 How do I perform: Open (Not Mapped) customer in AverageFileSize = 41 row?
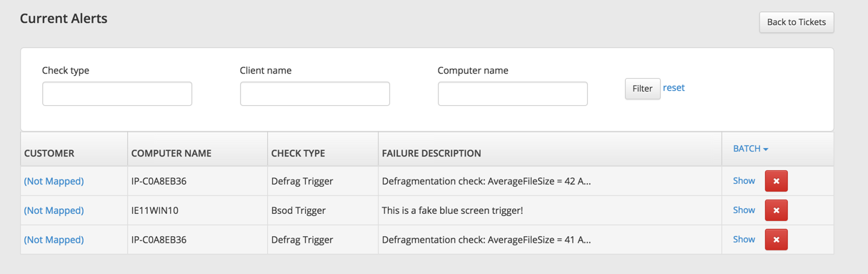point(54,240)
